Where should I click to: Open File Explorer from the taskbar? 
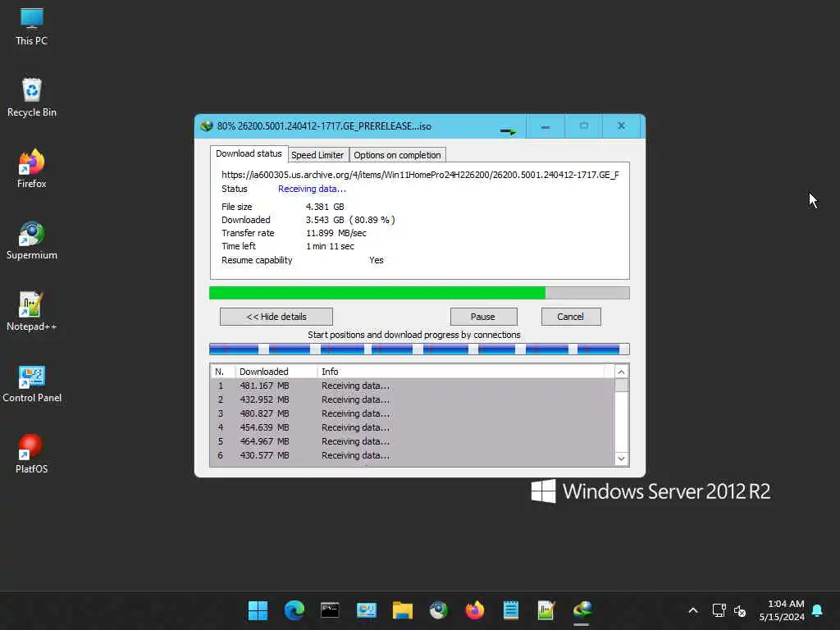tap(402, 610)
